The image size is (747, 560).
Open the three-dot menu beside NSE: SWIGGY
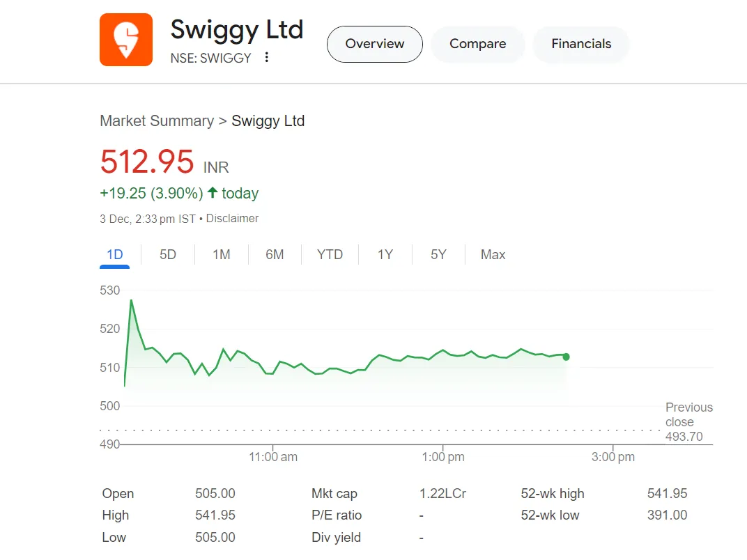coord(267,58)
